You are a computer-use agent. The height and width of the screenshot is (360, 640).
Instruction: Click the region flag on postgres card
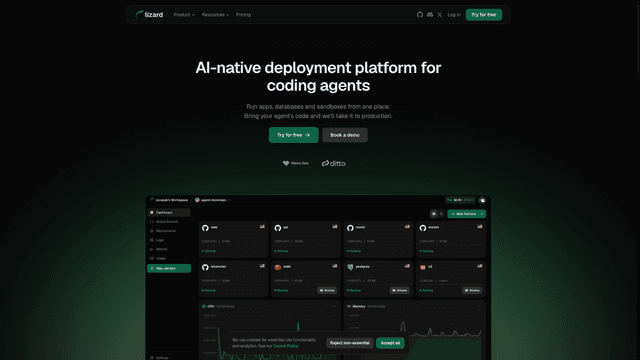(407, 266)
